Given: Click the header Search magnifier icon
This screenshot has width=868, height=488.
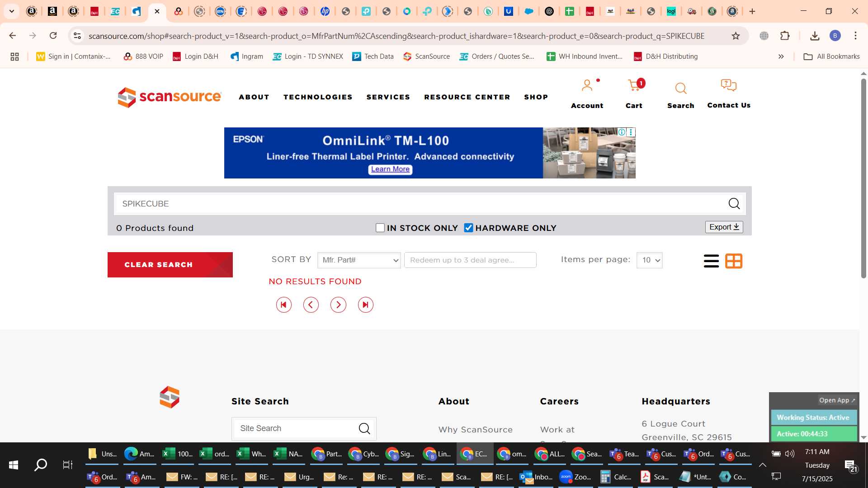Looking at the screenshot, I should coord(680,88).
